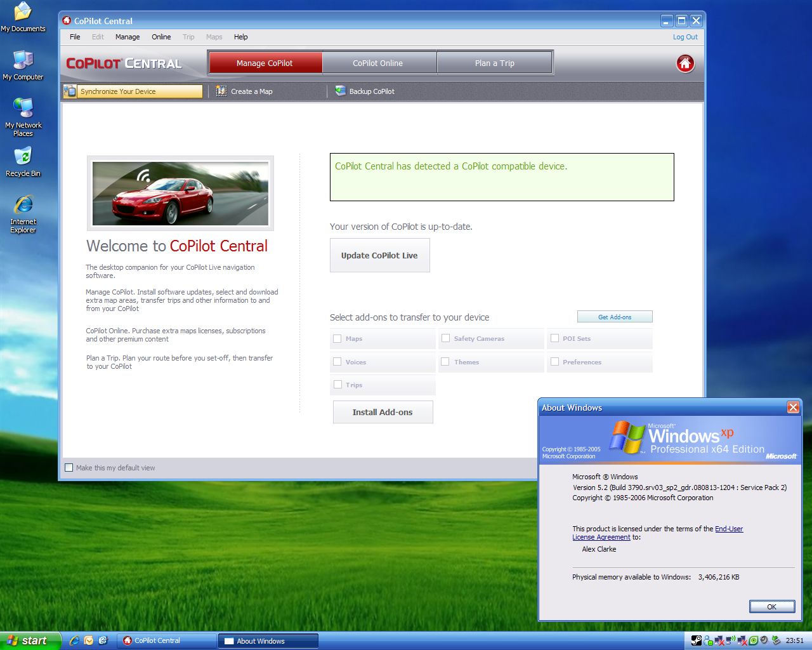
Task: Click OK in the About Windows dialog
Action: [771, 607]
